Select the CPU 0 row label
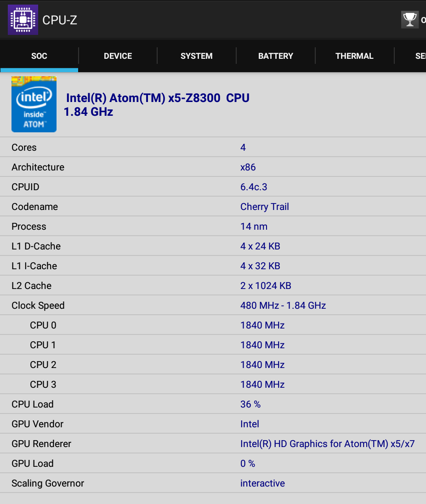 pyautogui.click(x=43, y=325)
